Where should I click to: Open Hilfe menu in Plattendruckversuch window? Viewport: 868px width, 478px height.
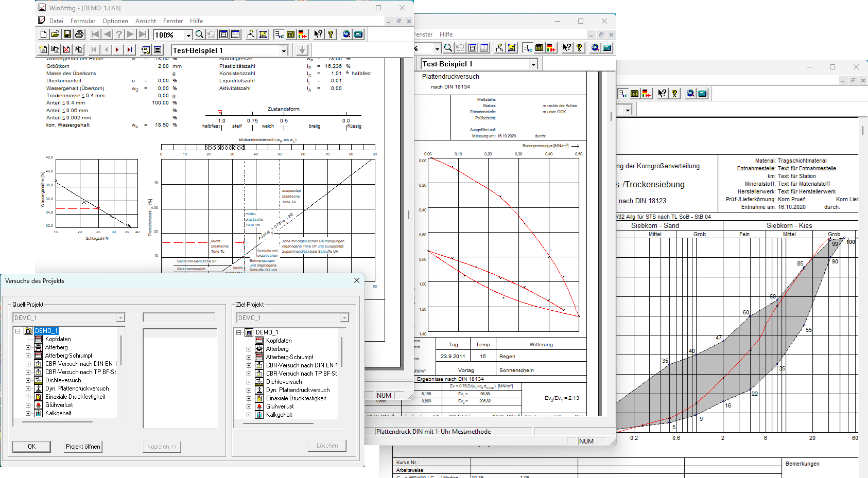tap(446, 34)
